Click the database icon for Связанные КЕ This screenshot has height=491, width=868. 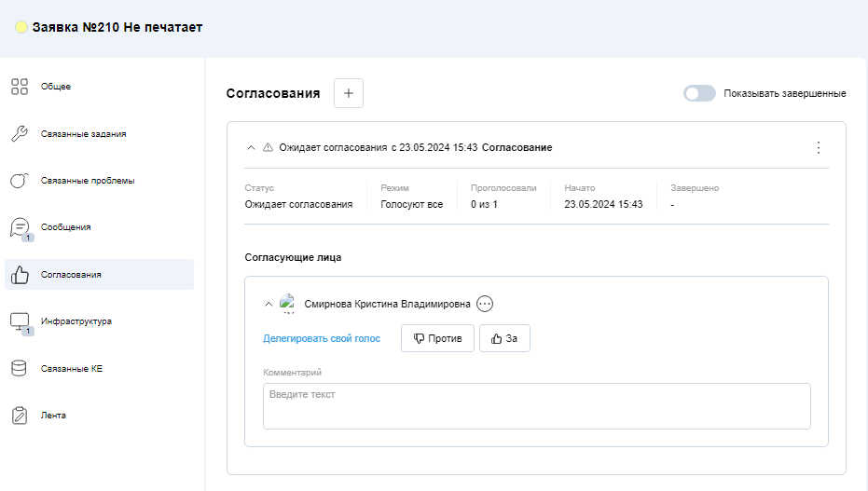[19, 368]
